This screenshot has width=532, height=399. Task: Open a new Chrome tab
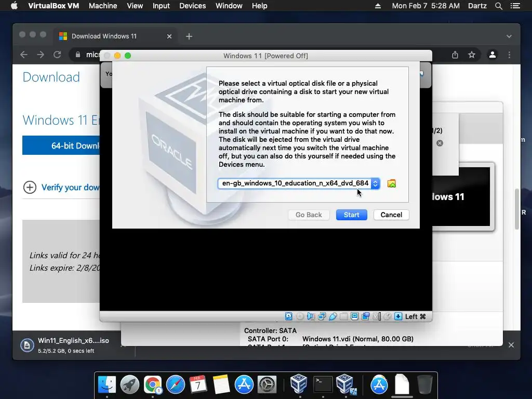coord(189,36)
